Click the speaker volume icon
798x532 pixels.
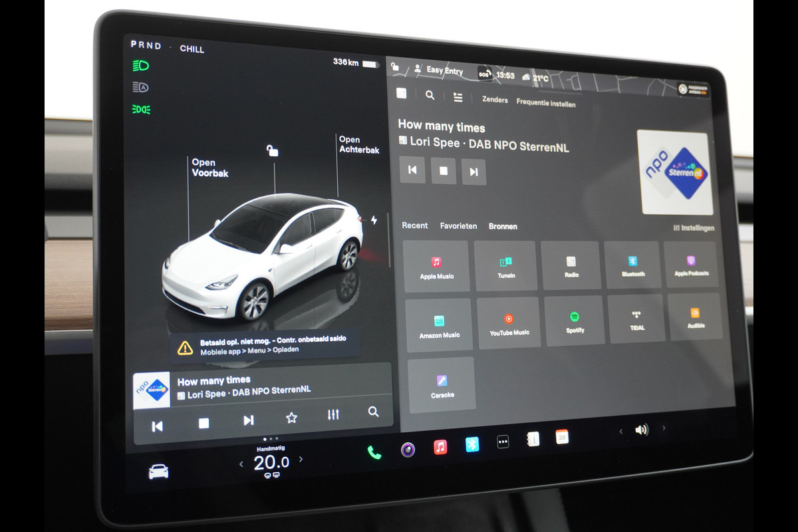tap(642, 430)
